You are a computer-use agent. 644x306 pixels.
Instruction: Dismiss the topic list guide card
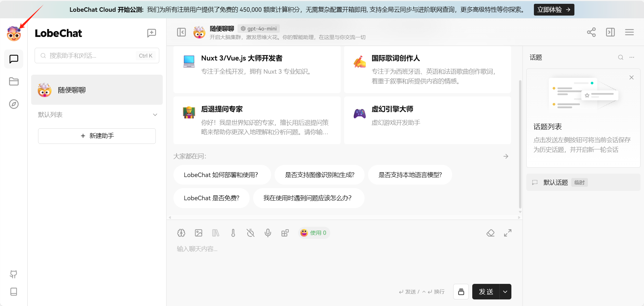pyautogui.click(x=632, y=77)
